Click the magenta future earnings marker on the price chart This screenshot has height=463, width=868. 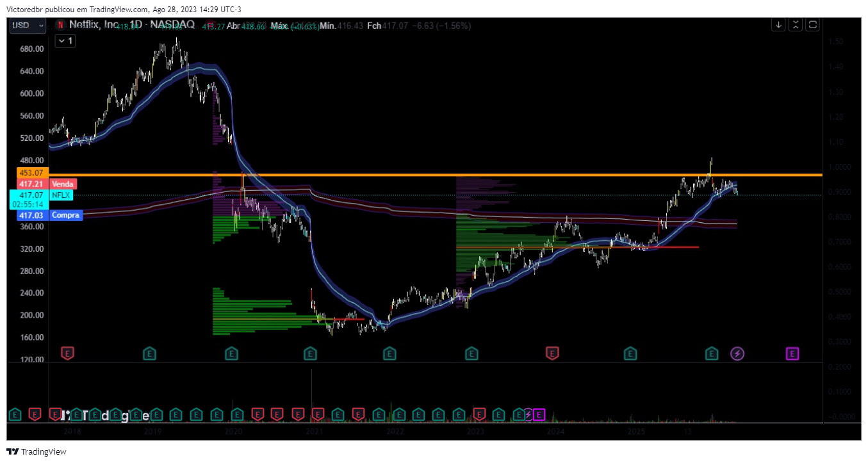[792, 353]
